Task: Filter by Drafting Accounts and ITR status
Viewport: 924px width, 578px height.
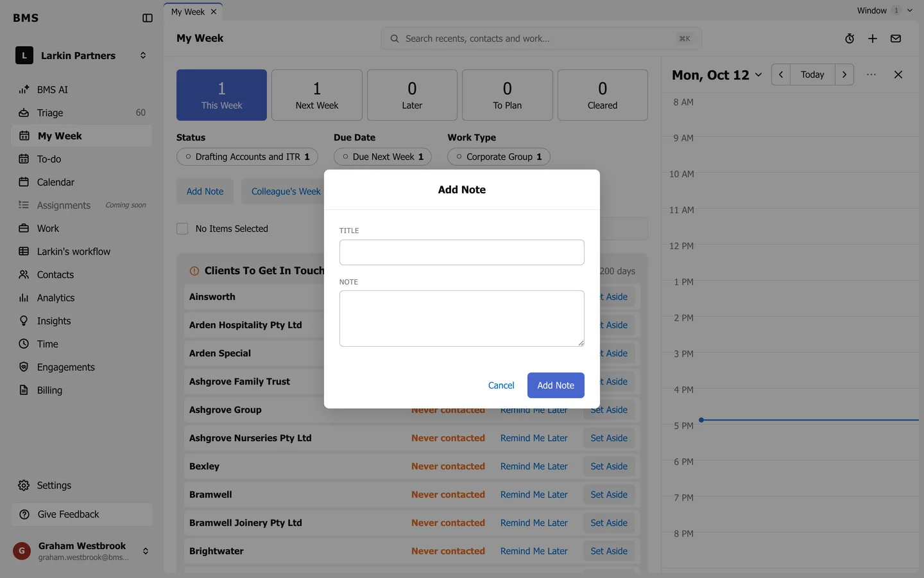Action: pyautogui.click(x=247, y=157)
